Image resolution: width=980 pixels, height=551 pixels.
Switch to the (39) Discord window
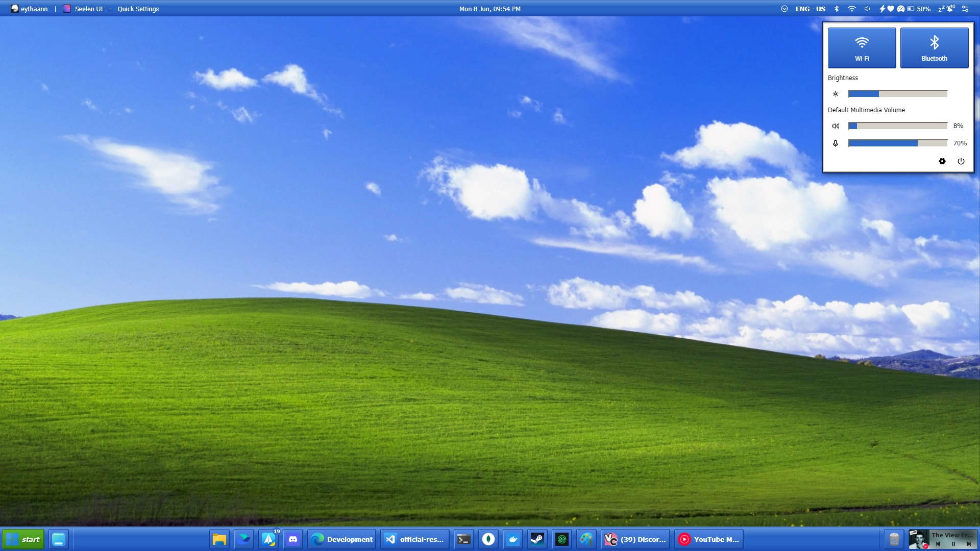pyautogui.click(x=635, y=539)
